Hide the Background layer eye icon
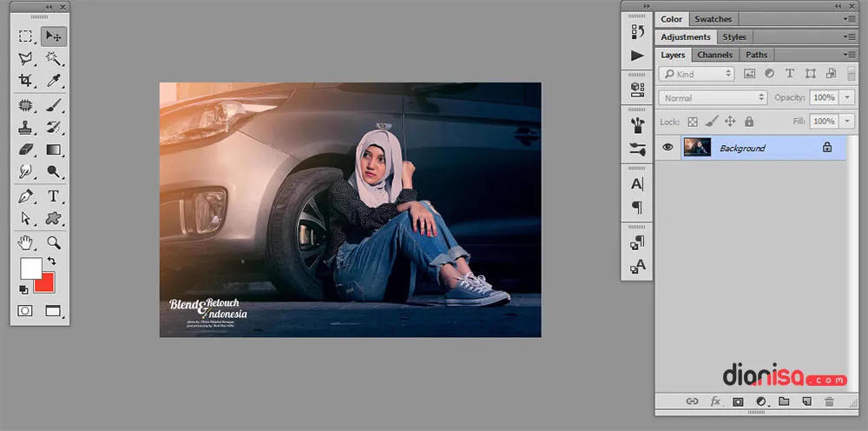The height and width of the screenshot is (431, 868). tap(667, 148)
